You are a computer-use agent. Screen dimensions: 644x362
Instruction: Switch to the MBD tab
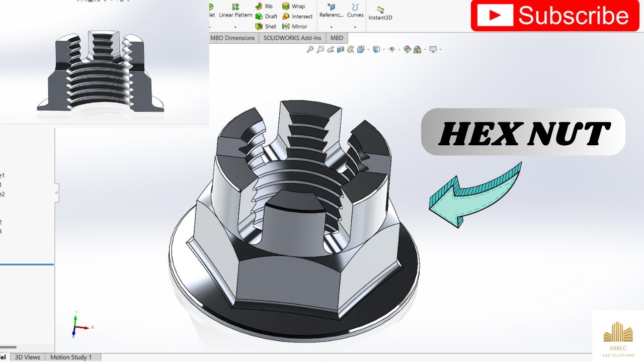(337, 38)
